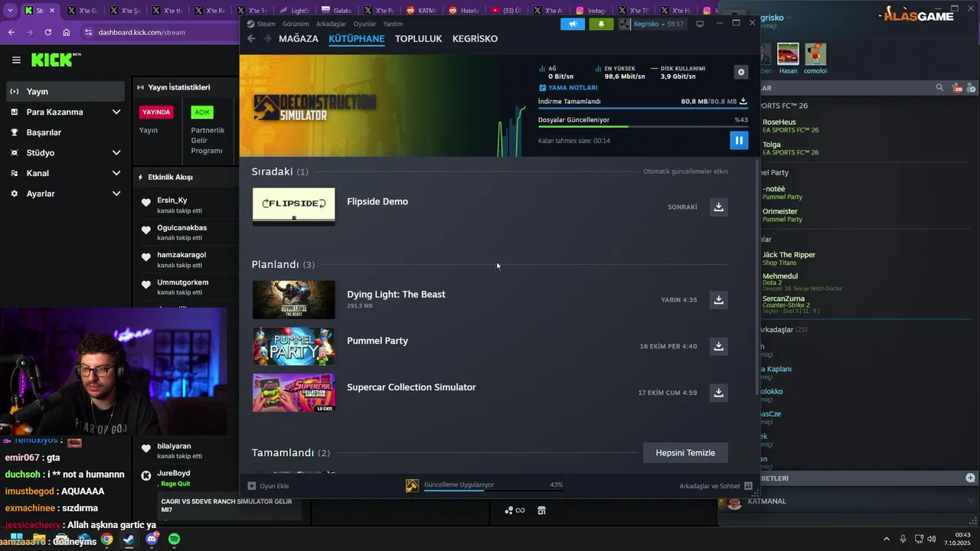Open Chrome from the taskbar
Image resolution: width=980 pixels, height=551 pixels.
106,540
